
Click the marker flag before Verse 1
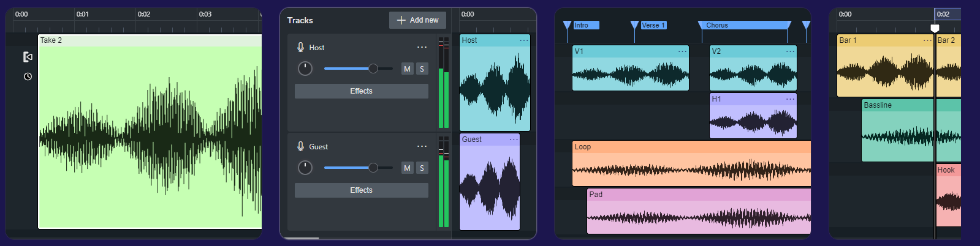[x=634, y=25]
